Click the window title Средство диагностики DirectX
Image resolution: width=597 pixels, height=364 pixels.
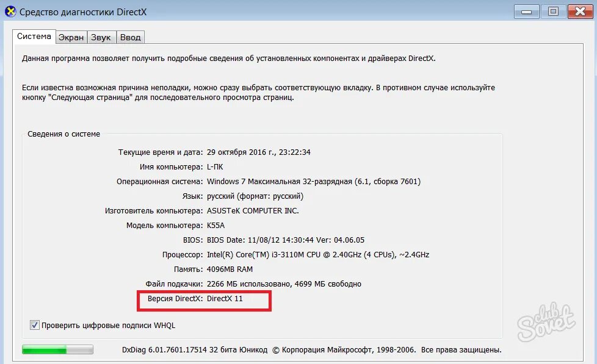coord(83,12)
